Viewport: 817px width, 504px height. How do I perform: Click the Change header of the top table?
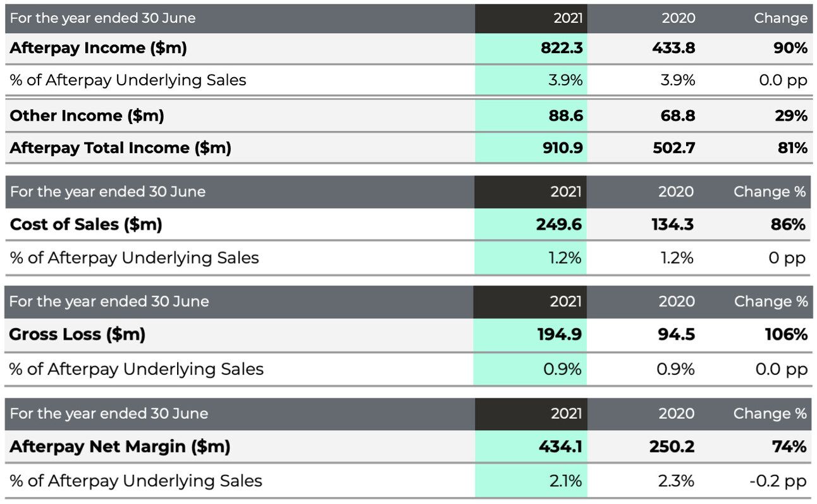click(780, 18)
